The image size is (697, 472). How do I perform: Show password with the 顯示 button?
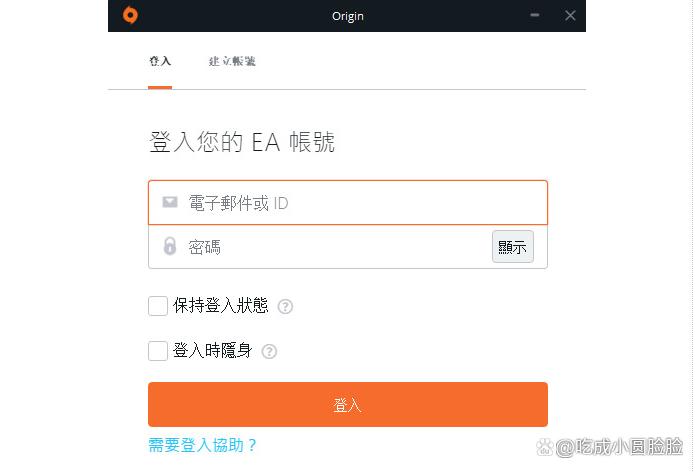pyautogui.click(x=513, y=247)
